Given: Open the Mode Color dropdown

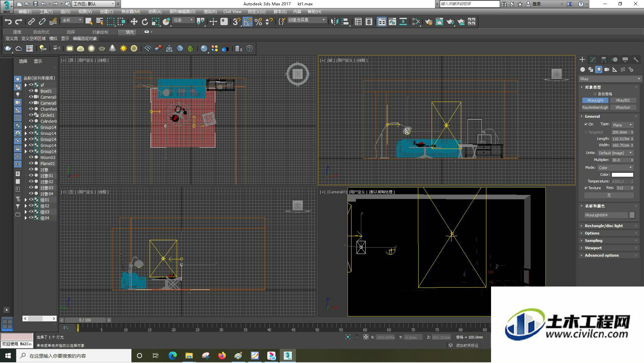Looking at the screenshot, I should click(x=615, y=167).
